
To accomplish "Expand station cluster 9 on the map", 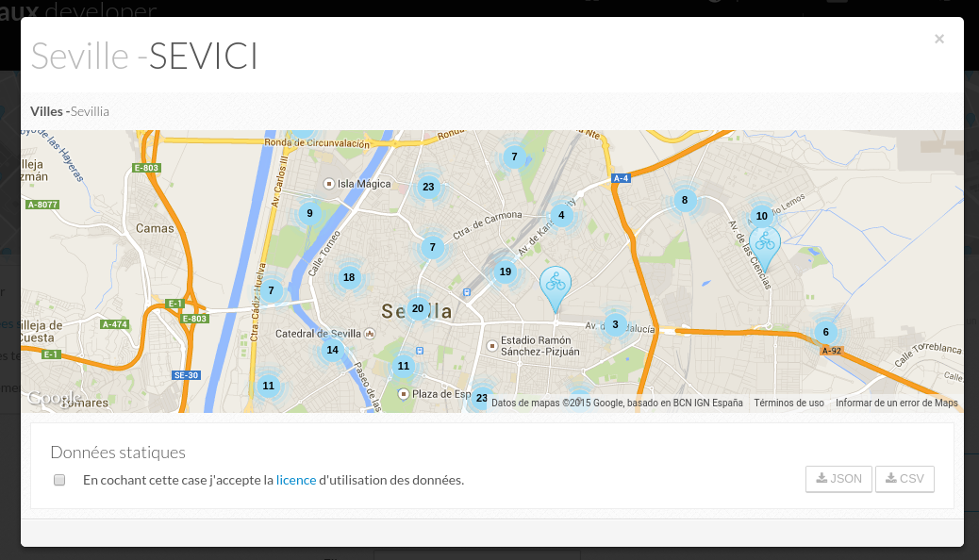I will [x=309, y=213].
